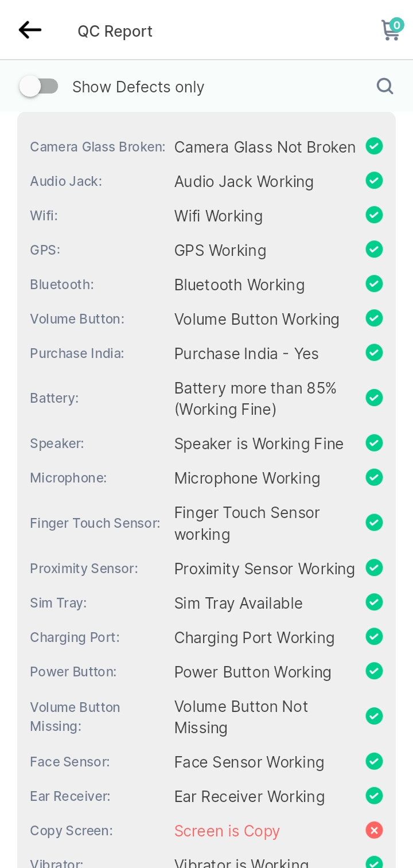This screenshot has height=868, width=413.
Task: Toggle the Show Defects only switch
Action: (39, 87)
